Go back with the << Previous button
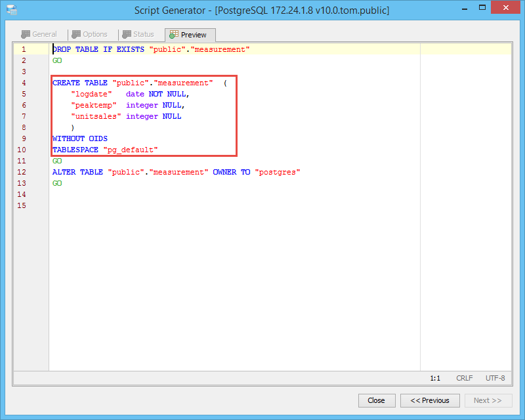 [430, 400]
